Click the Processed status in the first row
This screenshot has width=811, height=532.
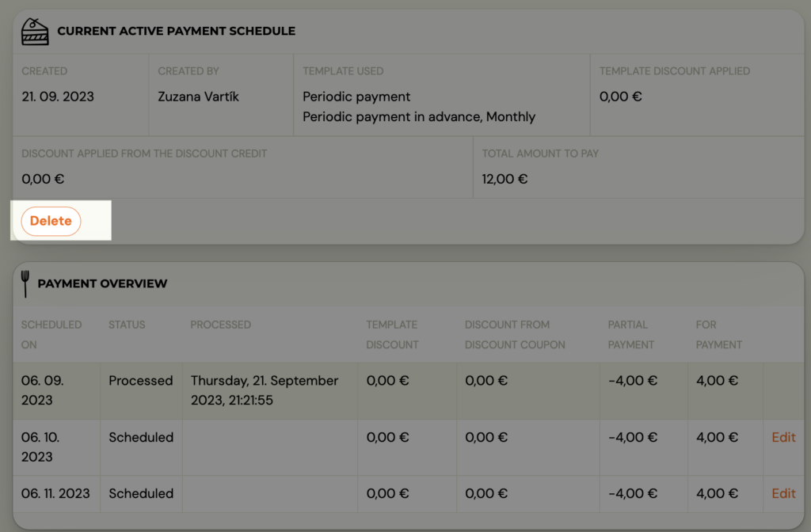tap(140, 381)
